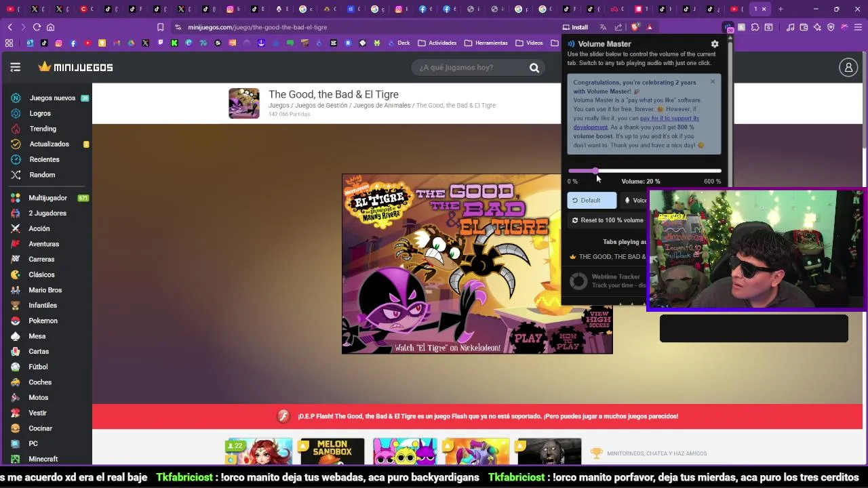
Task: Open the Instagram bookmark
Action: click(59, 43)
